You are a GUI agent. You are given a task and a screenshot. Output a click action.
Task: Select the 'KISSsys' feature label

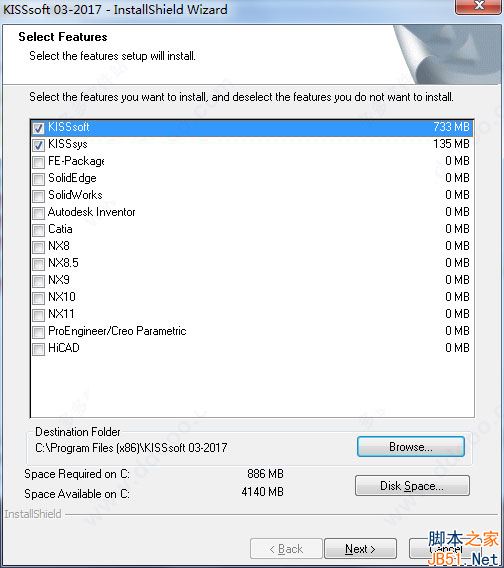tap(68, 144)
